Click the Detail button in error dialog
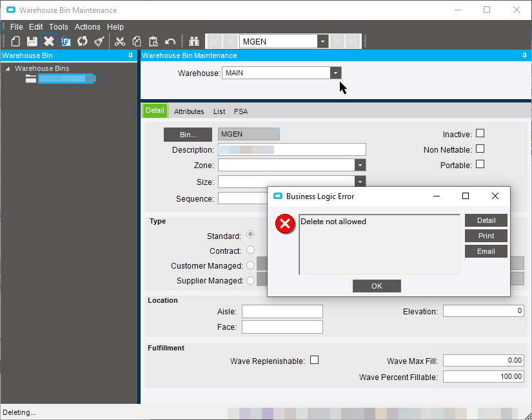532x420 pixels. click(486, 220)
